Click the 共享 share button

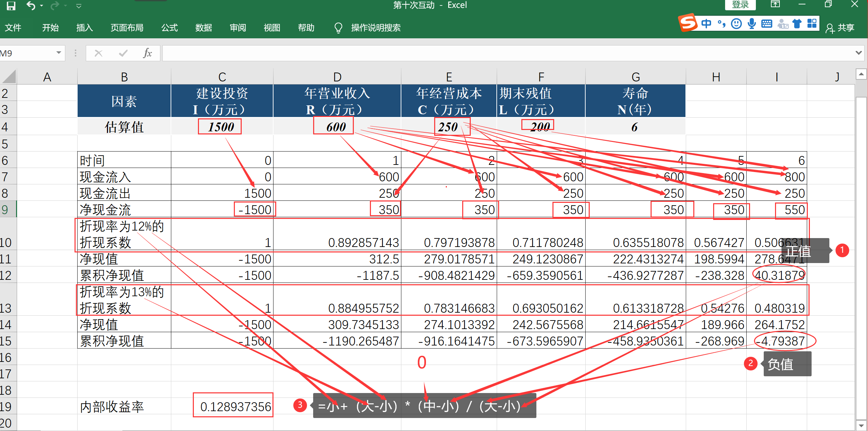click(840, 28)
